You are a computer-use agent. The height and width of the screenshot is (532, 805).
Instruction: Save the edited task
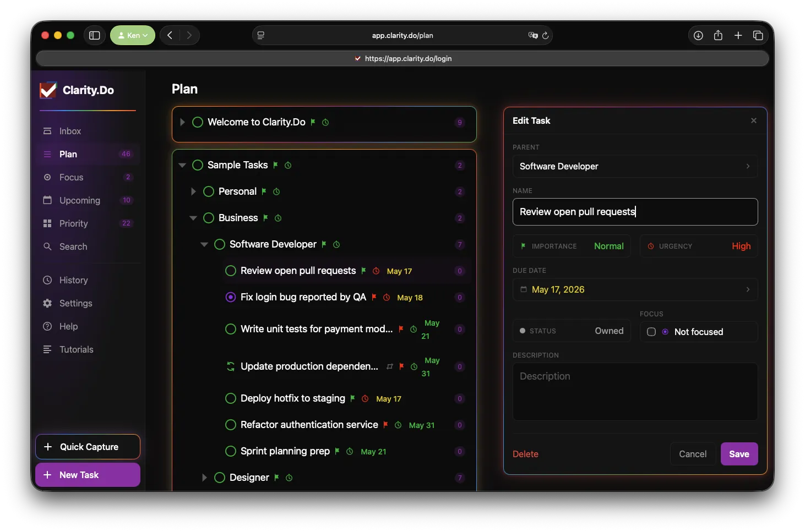739,454
